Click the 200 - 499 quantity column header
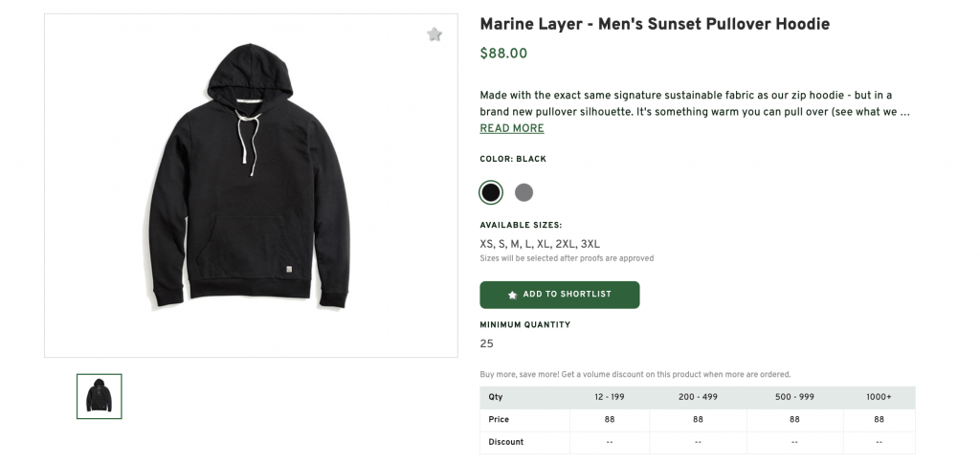Screen dimensions: 980x464 tap(698, 397)
